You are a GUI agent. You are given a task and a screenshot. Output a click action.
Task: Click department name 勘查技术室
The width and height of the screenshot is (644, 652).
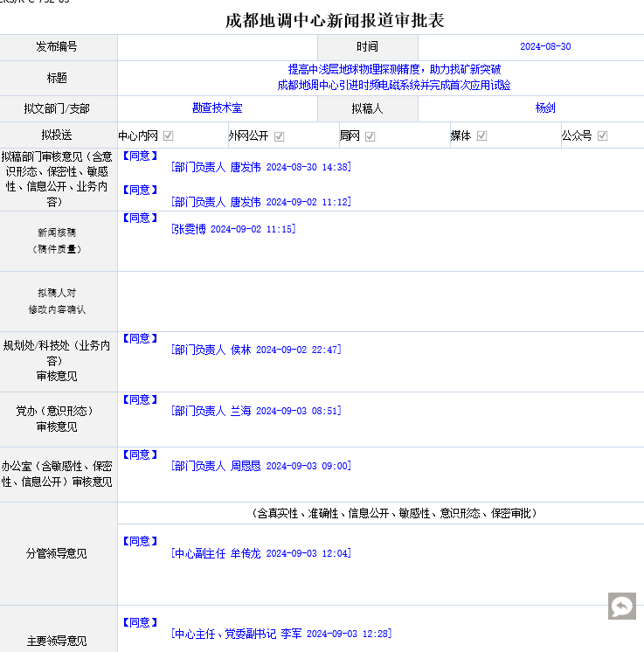tap(217, 108)
